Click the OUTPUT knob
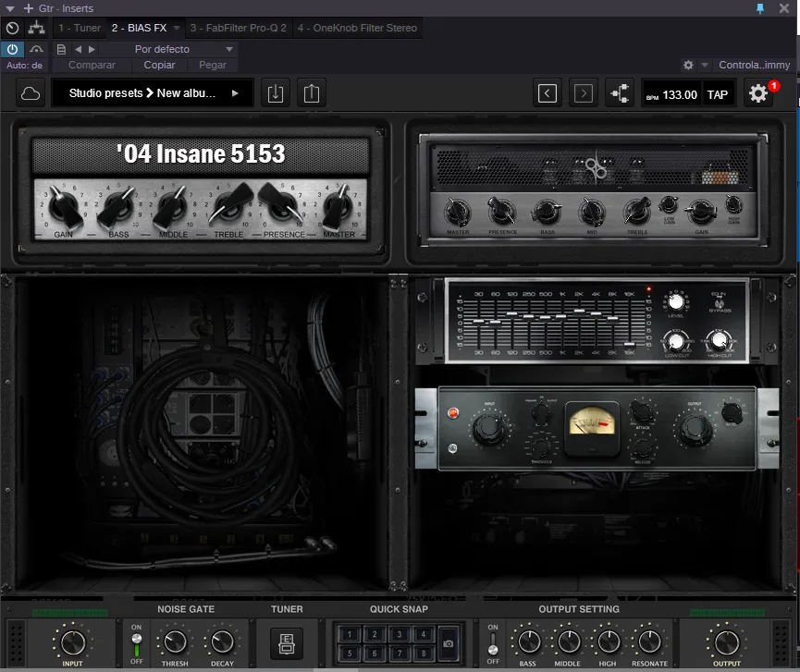The width and height of the screenshot is (800, 672). (727, 643)
